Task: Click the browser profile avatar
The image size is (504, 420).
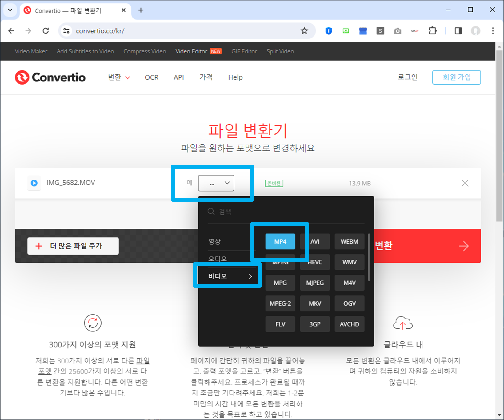Action: pyautogui.click(x=475, y=31)
